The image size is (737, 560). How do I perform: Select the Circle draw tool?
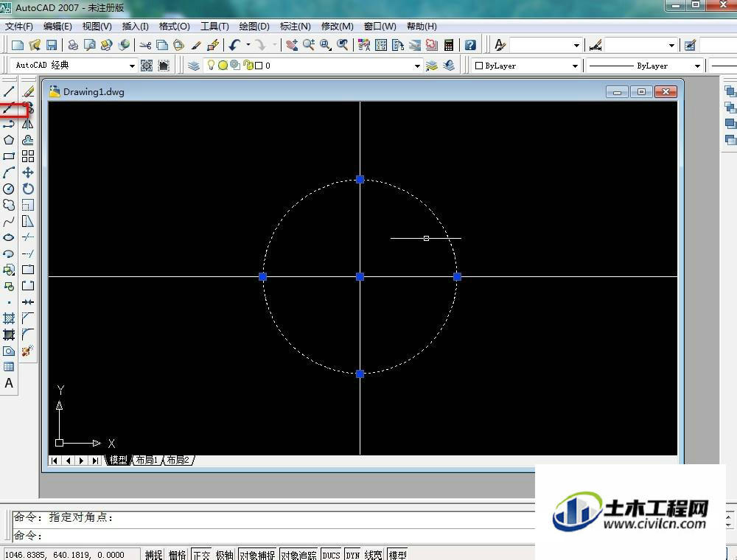pos(8,189)
